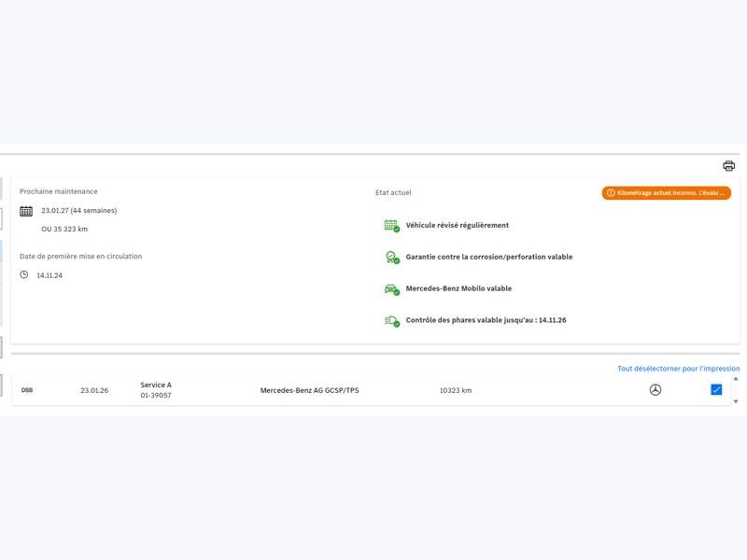This screenshot has width=747, height=560.
Task: Uncheck the print checkbox for Service A
Action: pos(716,390)
